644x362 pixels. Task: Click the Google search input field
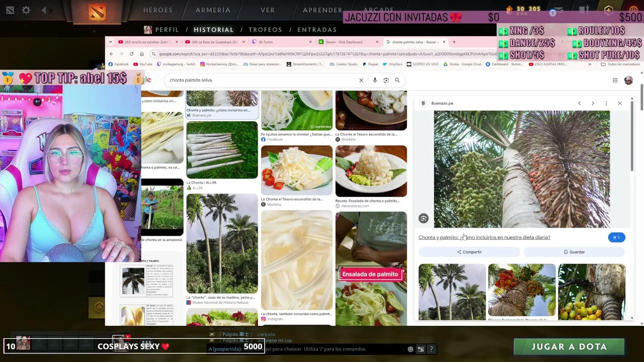tap(262, 80)
